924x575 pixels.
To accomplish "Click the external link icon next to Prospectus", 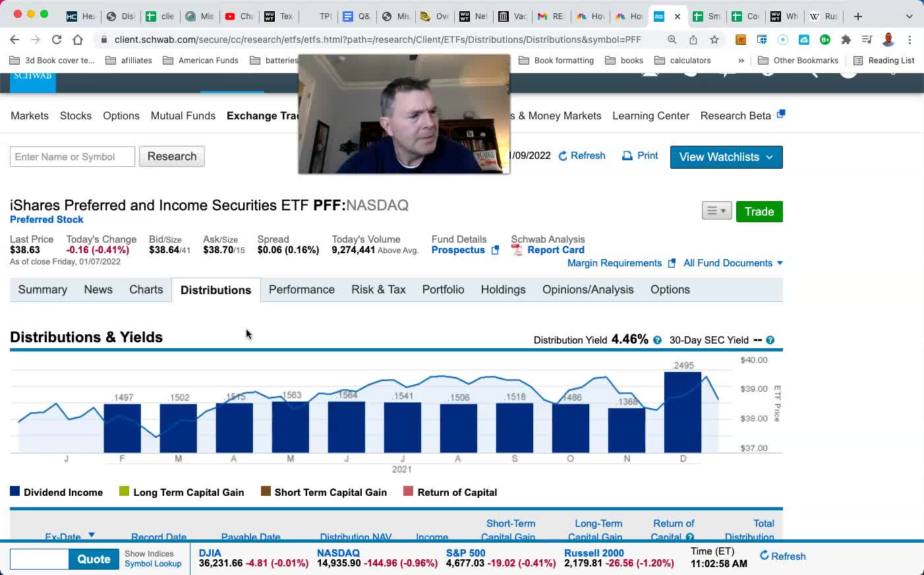I will 496,250.
